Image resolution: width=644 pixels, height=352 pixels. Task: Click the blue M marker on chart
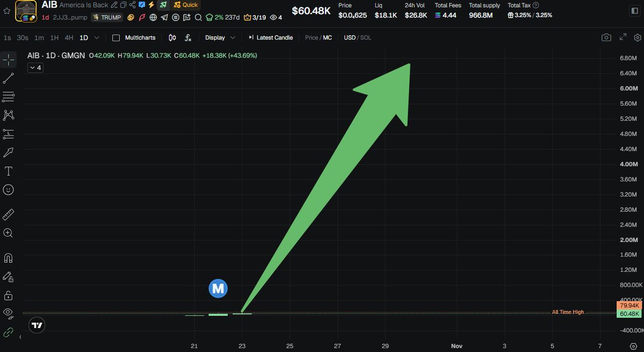[218, 289]
